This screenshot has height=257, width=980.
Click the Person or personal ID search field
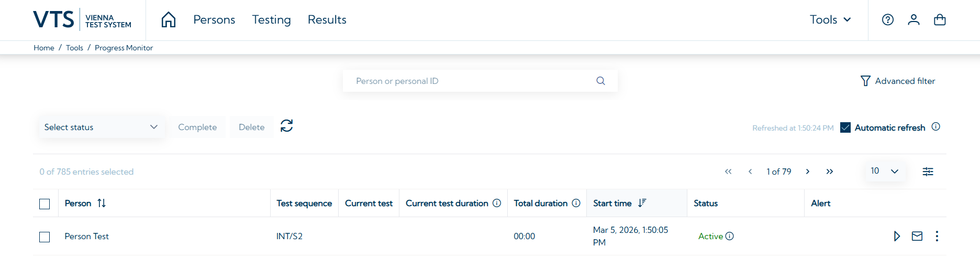(471, 81)
